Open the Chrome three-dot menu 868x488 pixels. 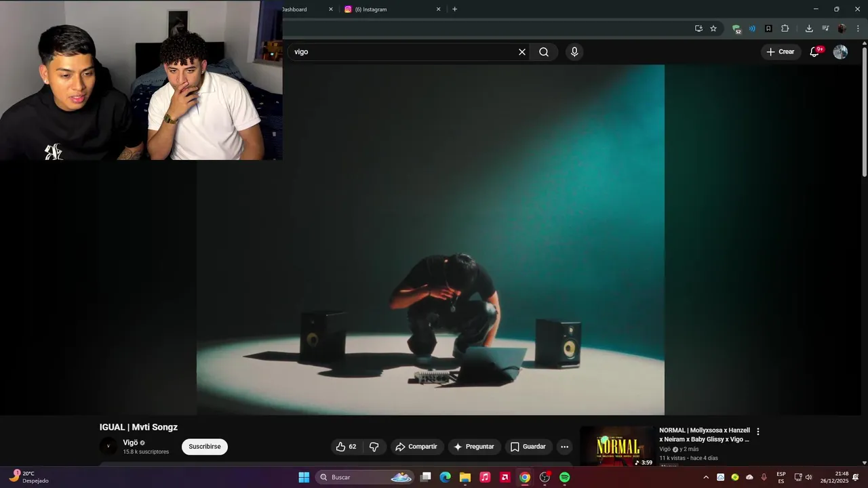858,28
